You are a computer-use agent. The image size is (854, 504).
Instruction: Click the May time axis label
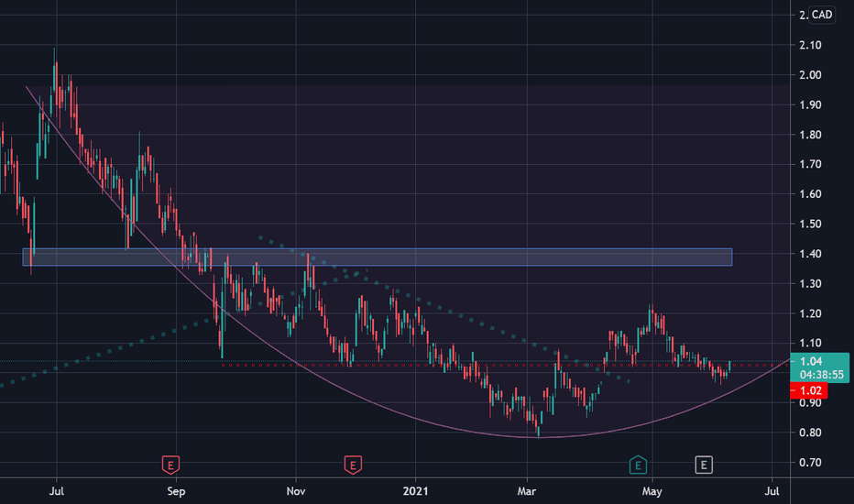651,491
